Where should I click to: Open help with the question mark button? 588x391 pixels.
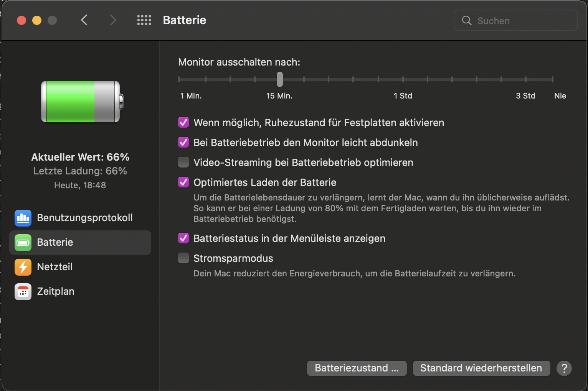coord(564,368)
